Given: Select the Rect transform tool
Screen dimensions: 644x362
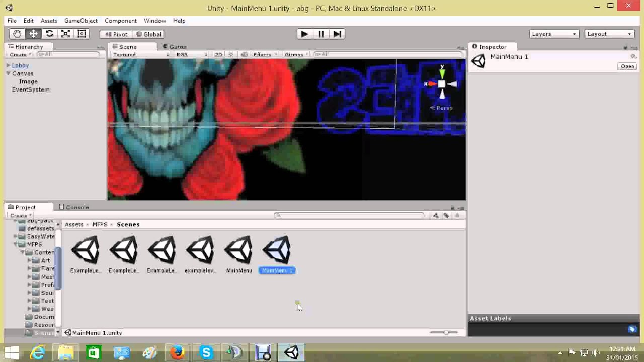Looking at the screenshot, I should tap(82, 34).
